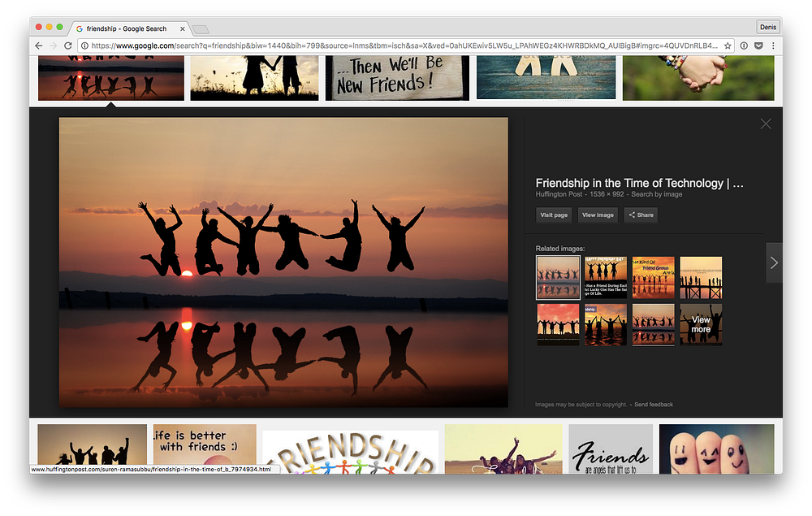Click the Visit page button

554,215
